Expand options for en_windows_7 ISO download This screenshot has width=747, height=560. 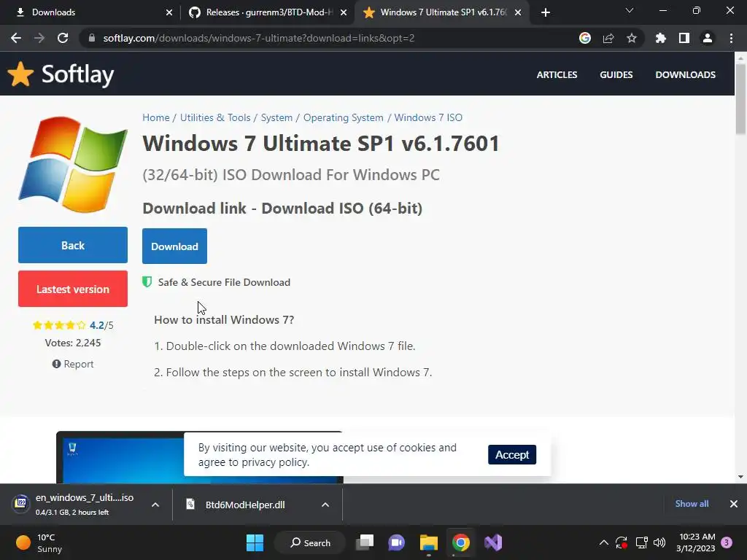pyautogui.click(x=155, y=505)
